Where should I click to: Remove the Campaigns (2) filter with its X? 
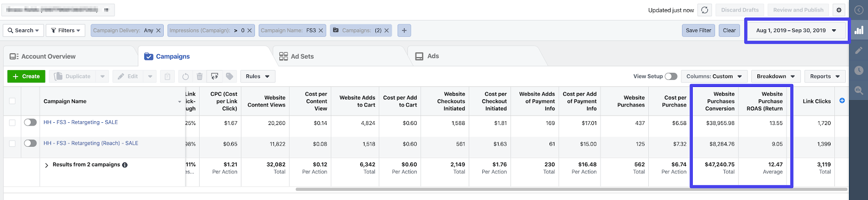click(387, 30)
